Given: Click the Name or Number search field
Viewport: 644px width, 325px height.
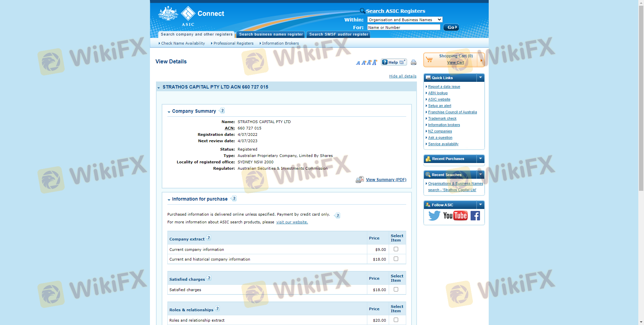Looking at the screenshot, I should tap(403, 28).
